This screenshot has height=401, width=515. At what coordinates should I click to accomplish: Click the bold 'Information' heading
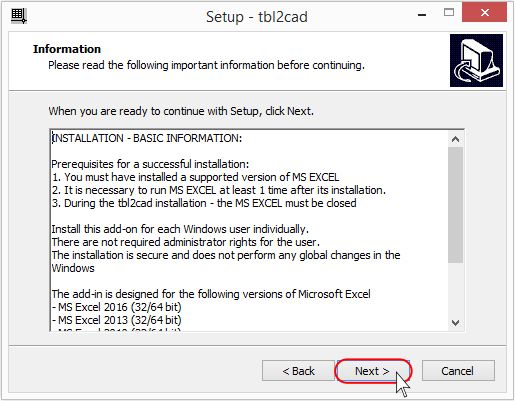click(x=67, y=49)
